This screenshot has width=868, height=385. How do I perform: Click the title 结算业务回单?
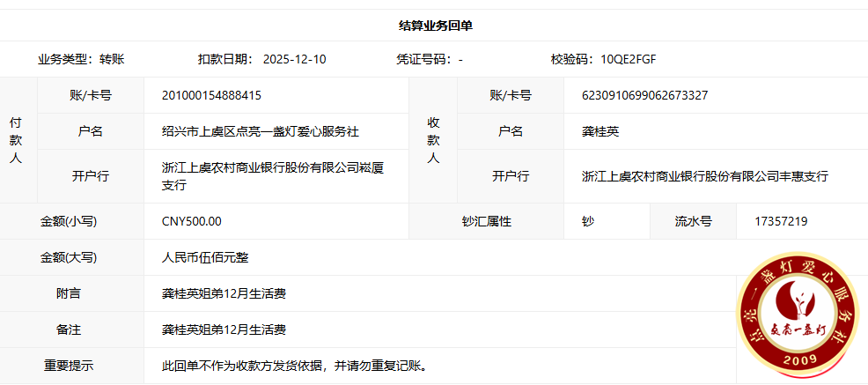pos(435,26)
